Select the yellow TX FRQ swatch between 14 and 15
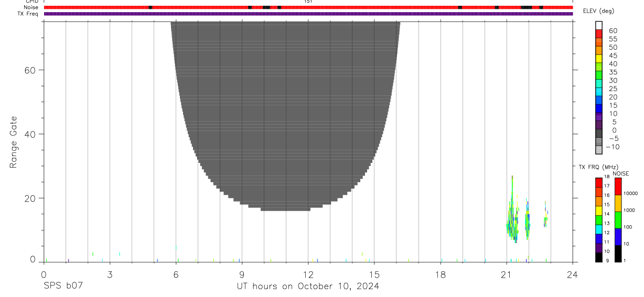This screenshot has height=297, width=644. point(599,211)
